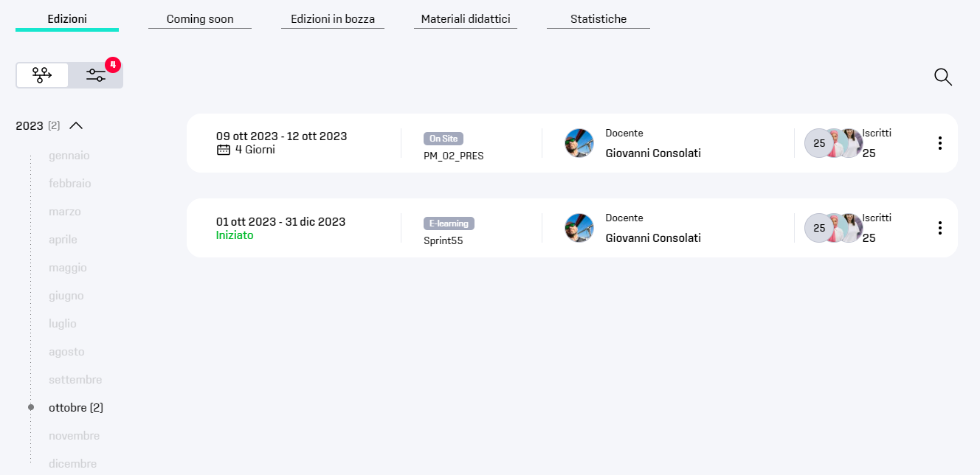Click Giovanni Consolati in Sprint55 row
Image resolution: width=980 pixels, height=475 pixels.
pyautogui.click(x=653, y=238)
